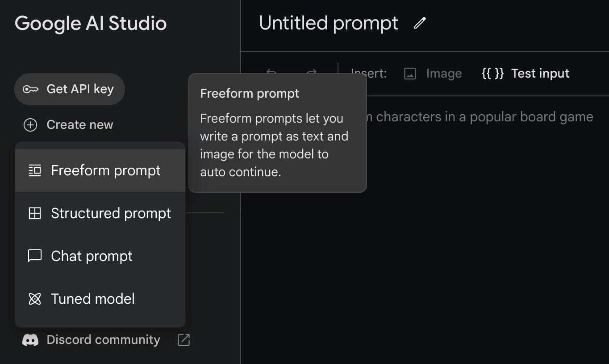Insert an image using the Image icon
Screen dimensions: 609x364
410,74
